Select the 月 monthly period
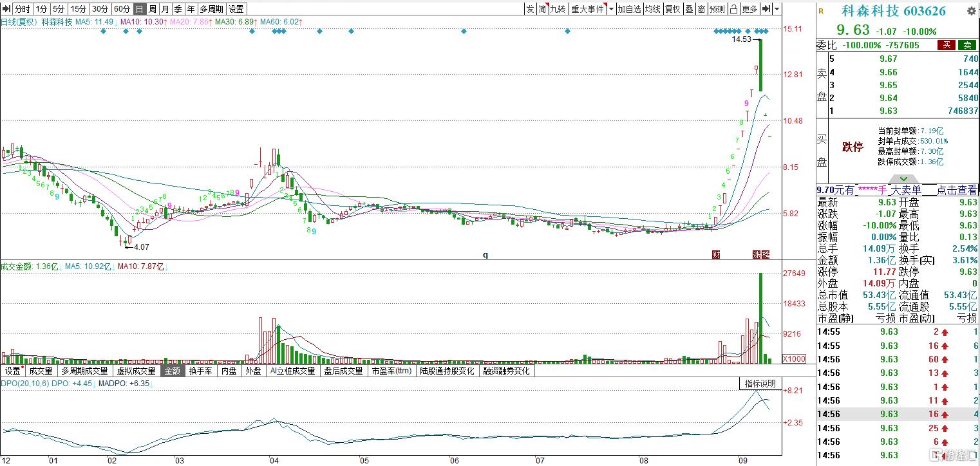The image size is (980, 466). (x=165, y=9)
